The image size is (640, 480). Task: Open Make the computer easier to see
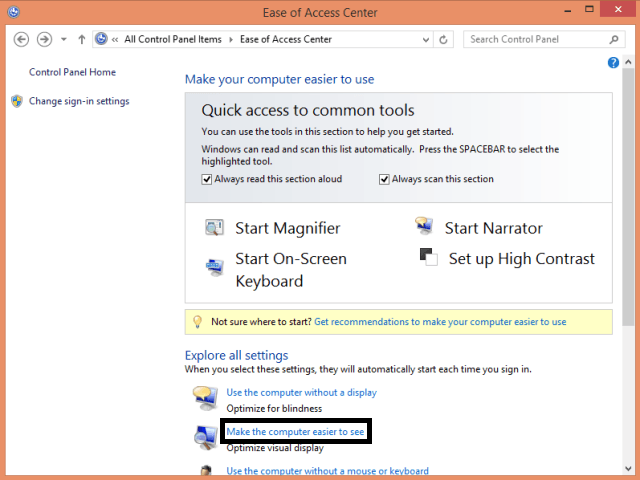click(295, 431)
